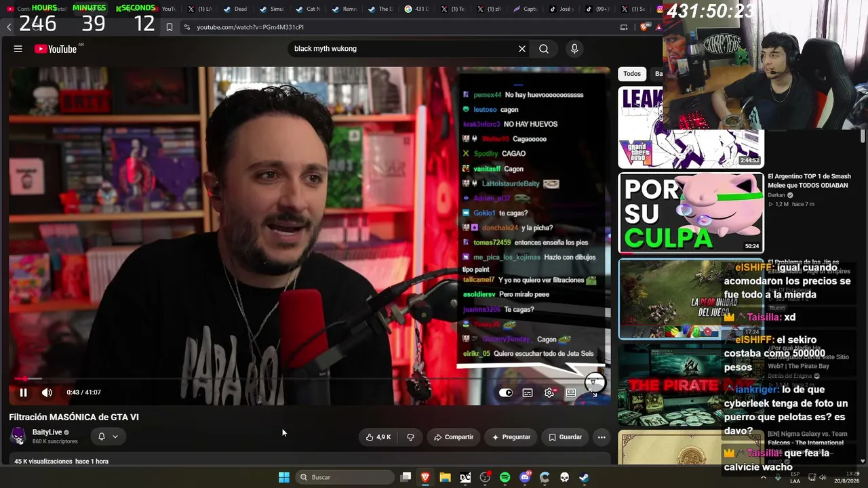Switch to the Captu browser tab
Image resolution: width=868 pixels, height=488 pixels.
coord(524,9)
